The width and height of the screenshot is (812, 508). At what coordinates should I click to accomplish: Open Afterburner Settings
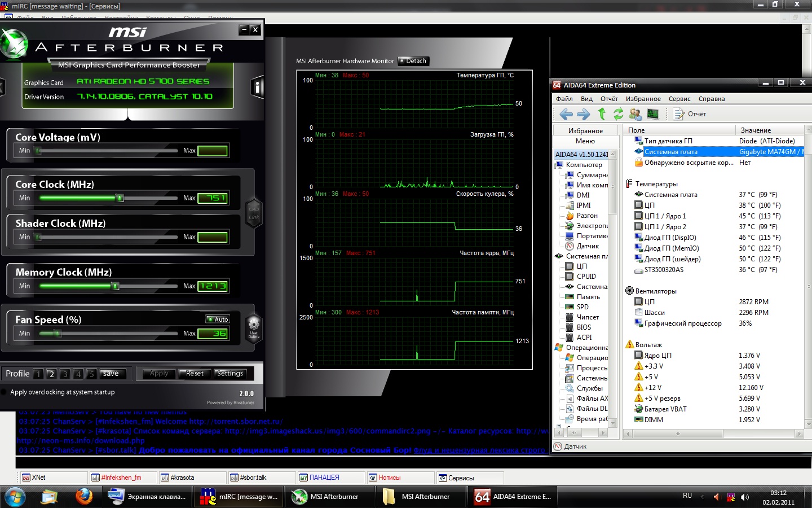click(x=230, y=374)
